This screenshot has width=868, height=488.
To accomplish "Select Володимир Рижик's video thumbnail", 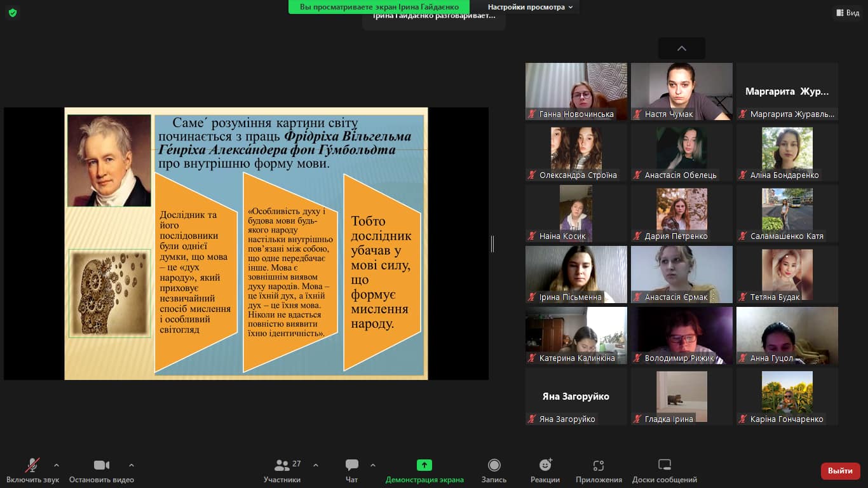I will coord(681,335).
